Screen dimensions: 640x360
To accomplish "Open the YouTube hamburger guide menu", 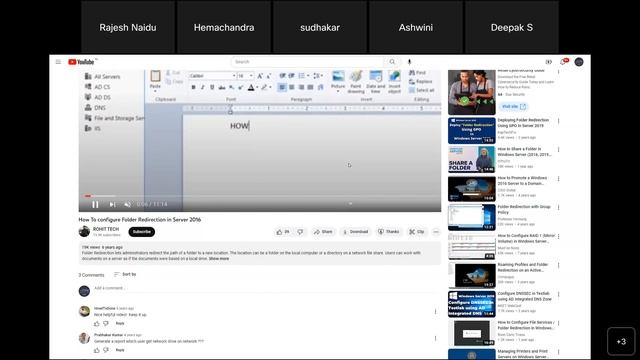I will (58, 62).
